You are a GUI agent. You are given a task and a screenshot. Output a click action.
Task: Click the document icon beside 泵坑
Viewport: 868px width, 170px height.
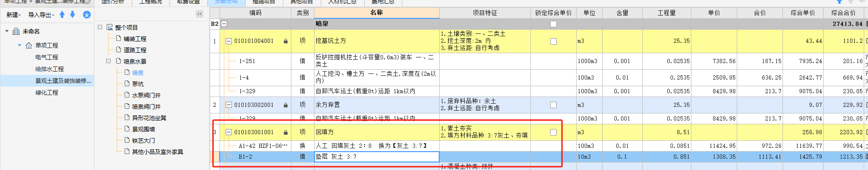(x=128, y=83)
